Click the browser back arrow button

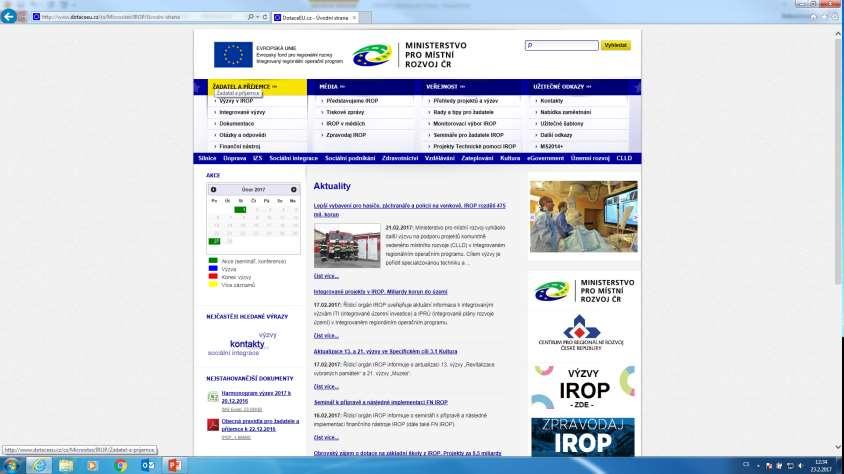9,16
